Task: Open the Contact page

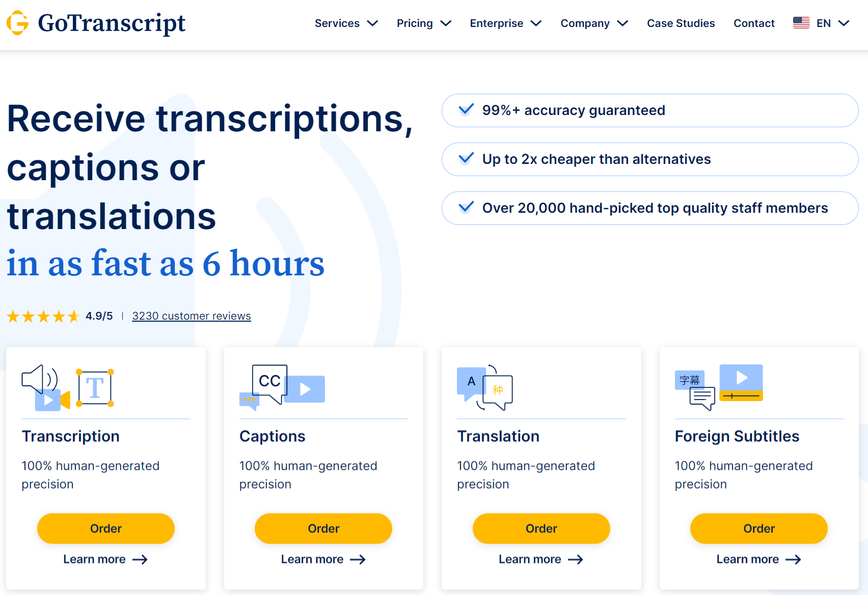Action: (x=754, y=23)
